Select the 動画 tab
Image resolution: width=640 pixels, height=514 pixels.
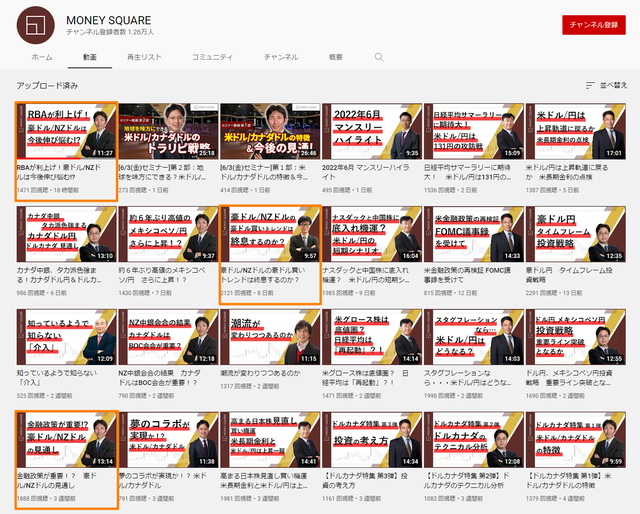tap(90, 57)
